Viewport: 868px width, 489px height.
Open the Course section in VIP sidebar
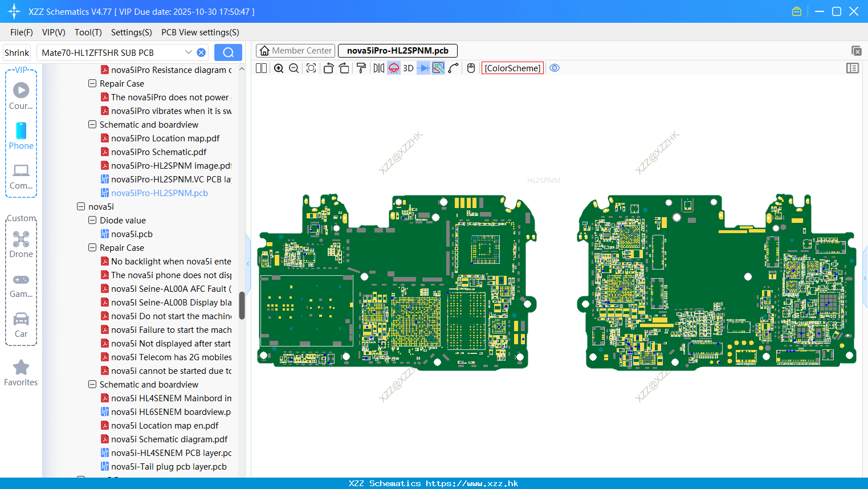pyautogui.click(x=21, y=96)
